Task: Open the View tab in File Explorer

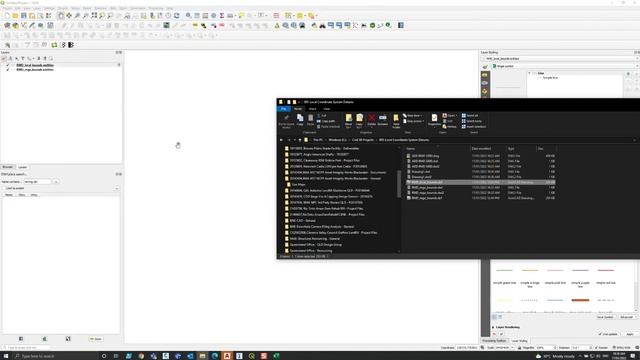Action: (327, 109)
